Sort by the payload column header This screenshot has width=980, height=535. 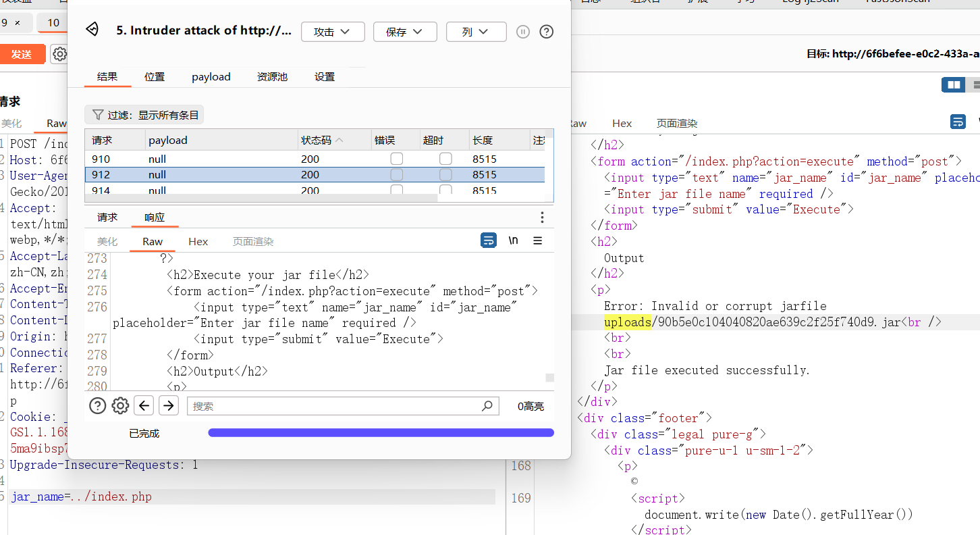(x=222, y=141)
